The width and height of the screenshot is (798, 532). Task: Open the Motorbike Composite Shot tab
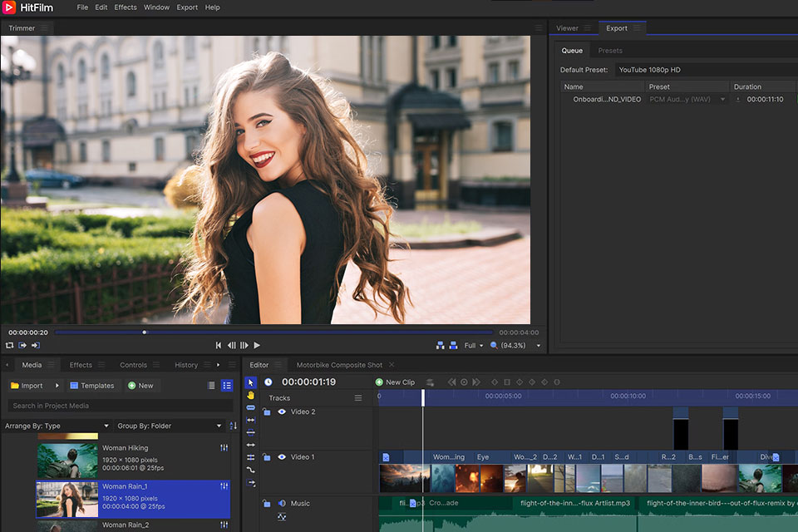(x=339, y=365)
